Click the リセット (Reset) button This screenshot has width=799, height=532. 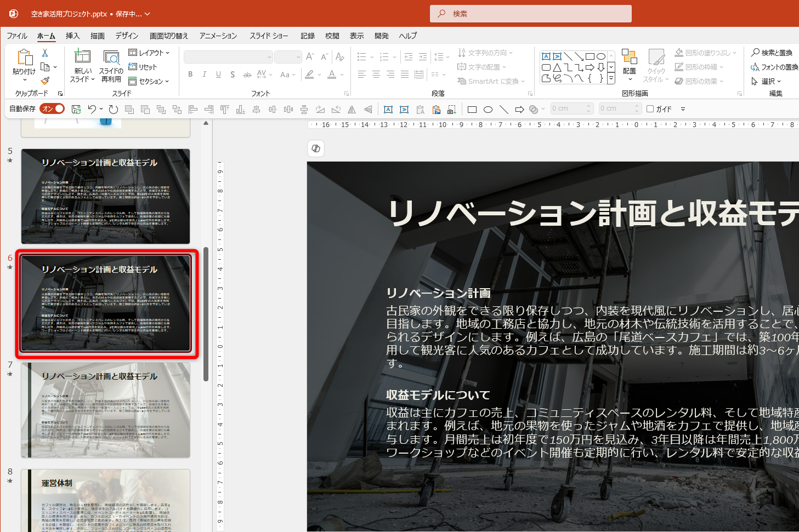[143, 67]
